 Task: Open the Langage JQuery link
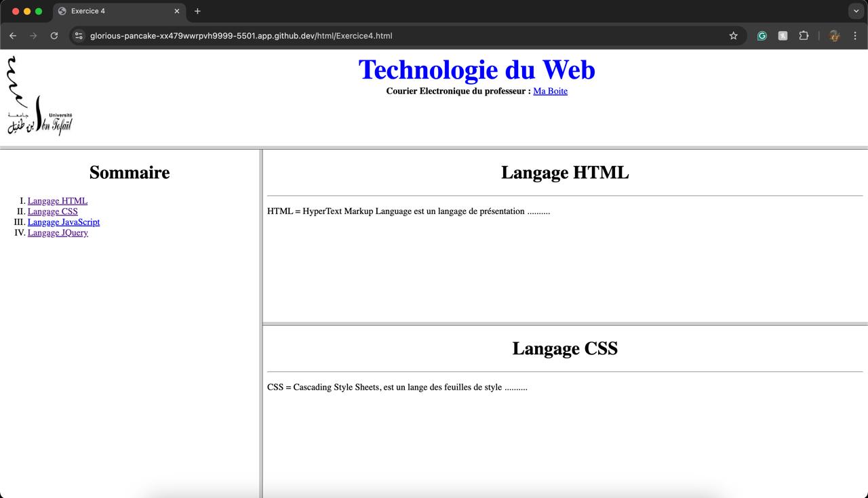pyautogui.click(x=58, y=233)
